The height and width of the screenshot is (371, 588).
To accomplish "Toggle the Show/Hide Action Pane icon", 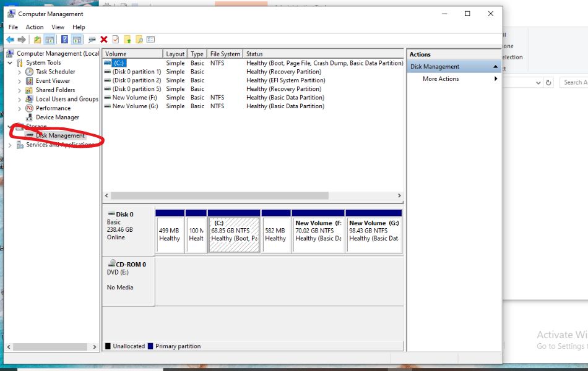I will 77,40.
